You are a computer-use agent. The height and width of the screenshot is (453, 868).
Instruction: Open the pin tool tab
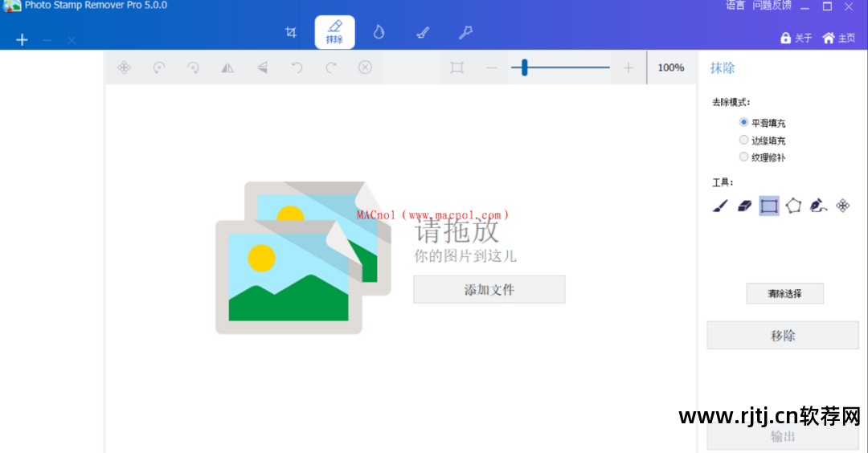[465, 32]
